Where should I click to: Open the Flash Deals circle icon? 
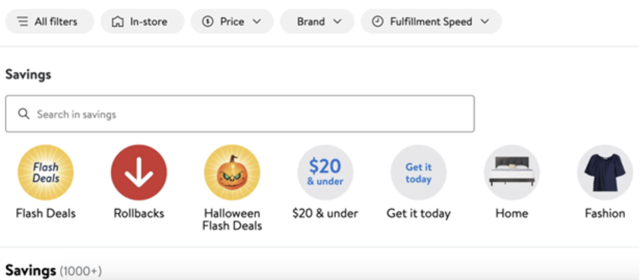coord(45,172)
